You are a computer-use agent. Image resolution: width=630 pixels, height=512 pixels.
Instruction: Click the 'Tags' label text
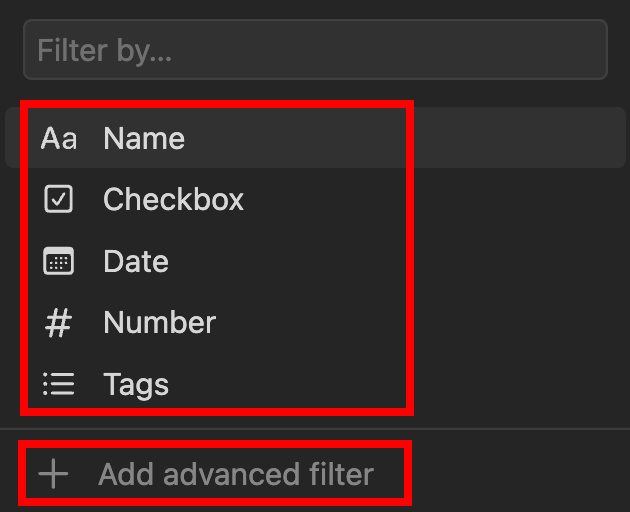[136, 385]
